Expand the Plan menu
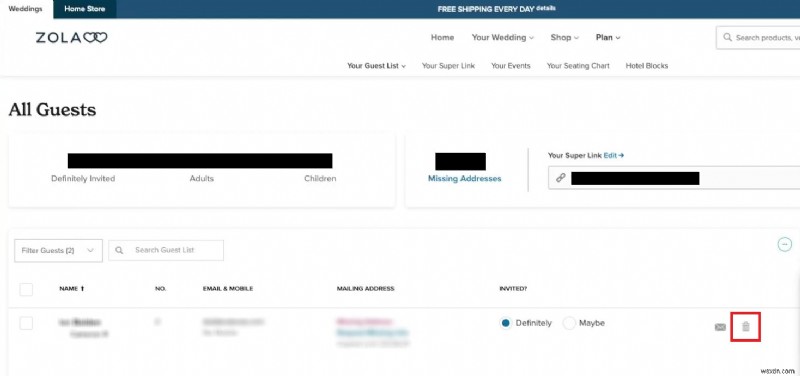The height and width of the screenshot is (376, 800). [608, 37]
